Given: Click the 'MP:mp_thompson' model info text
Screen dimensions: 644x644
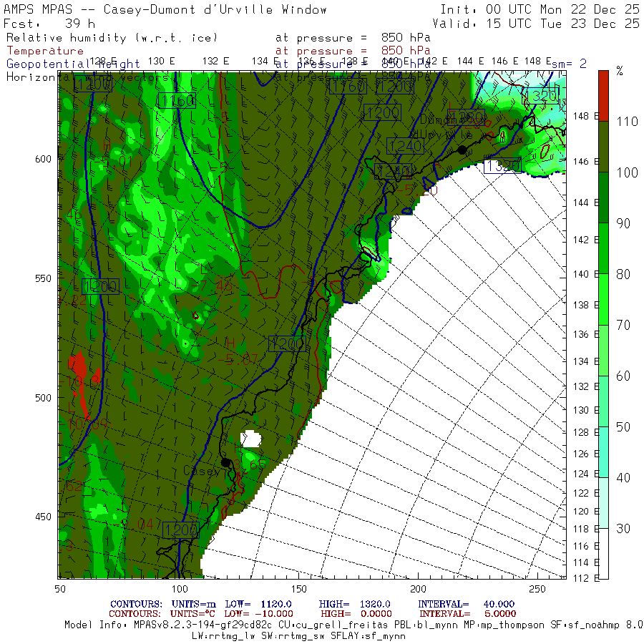Looking at the screenshot, I should pos(504,625).
